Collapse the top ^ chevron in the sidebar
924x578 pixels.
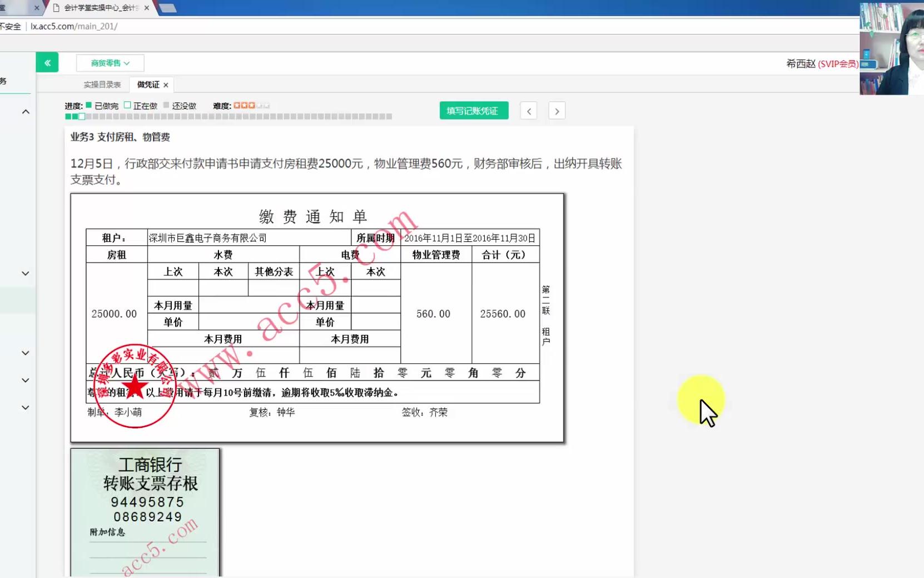(25, 111)
